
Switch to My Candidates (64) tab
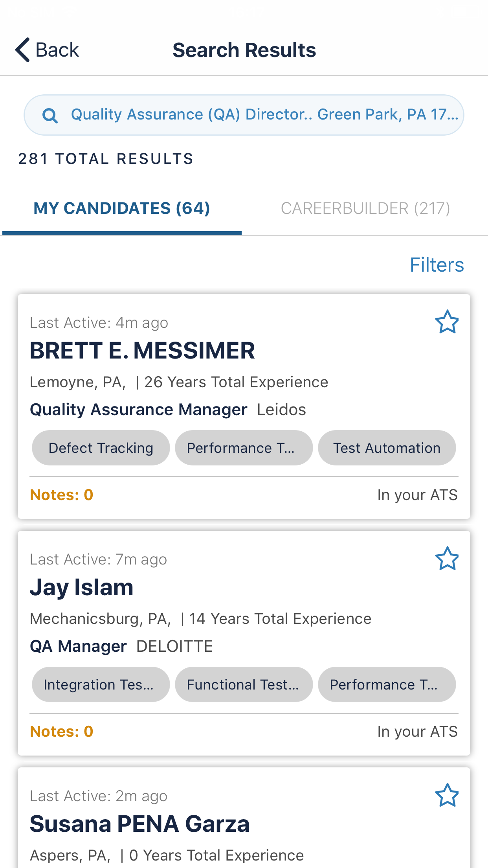click(x=122, y=208)
